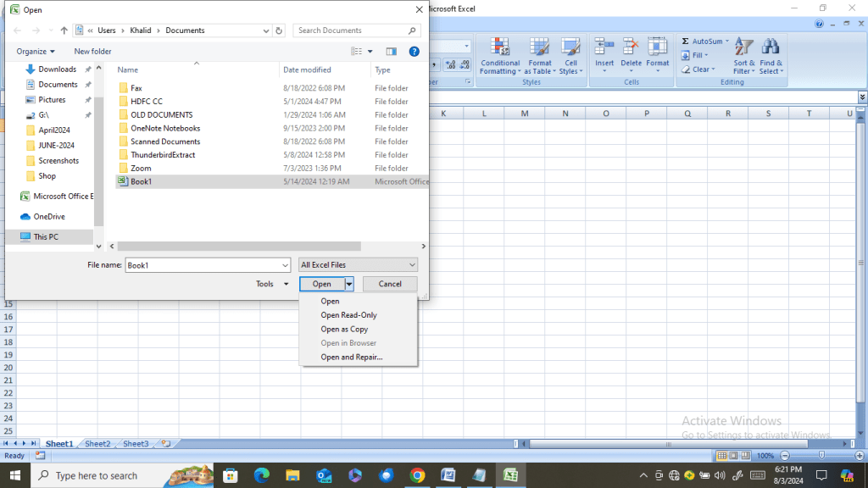The height and width of the screenshot is (488, 868).
Task: Toggle the preview pane button
Action: tap(391, 52)
